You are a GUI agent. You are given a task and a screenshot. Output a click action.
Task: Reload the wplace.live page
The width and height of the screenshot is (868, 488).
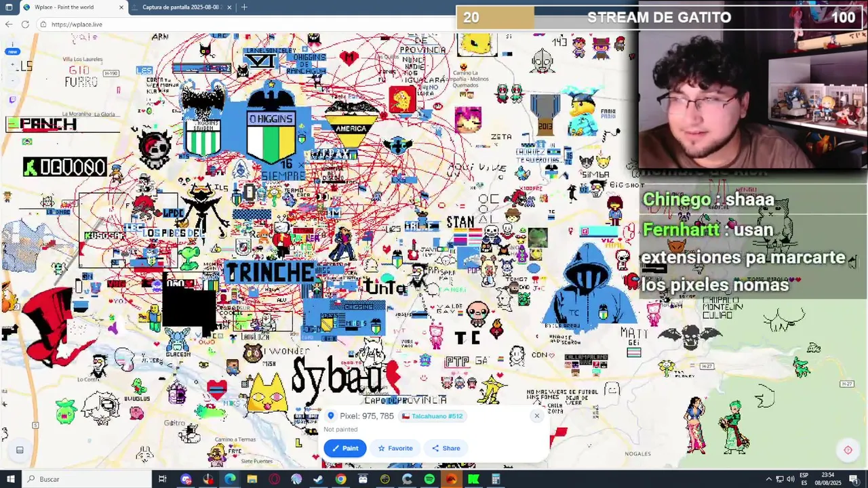click(25, 24)
